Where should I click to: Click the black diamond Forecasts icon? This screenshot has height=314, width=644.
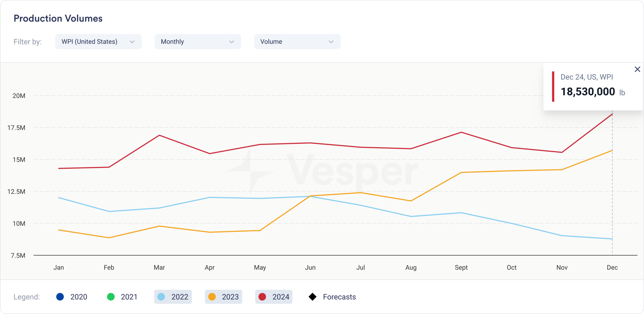pyautogui.click(x=312, y=297)
